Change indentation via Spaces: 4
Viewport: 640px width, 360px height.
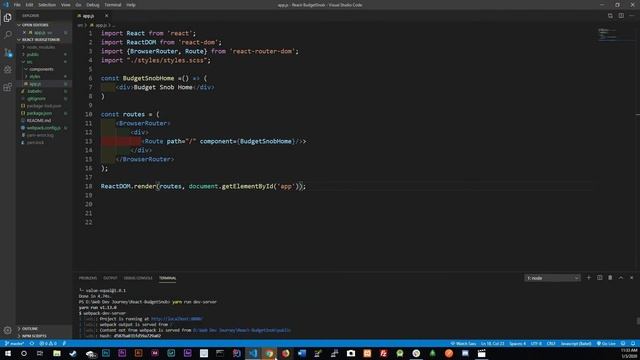(518, 343)
